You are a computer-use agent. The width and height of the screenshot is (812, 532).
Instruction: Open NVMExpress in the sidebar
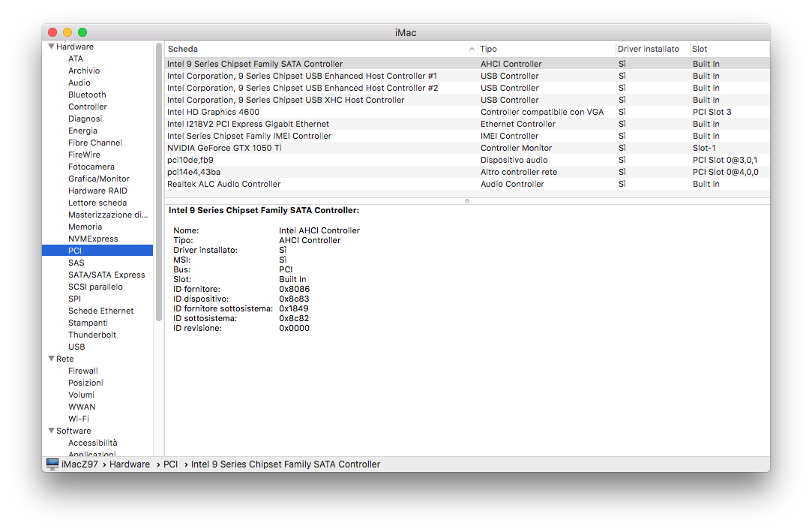point(93,239)
